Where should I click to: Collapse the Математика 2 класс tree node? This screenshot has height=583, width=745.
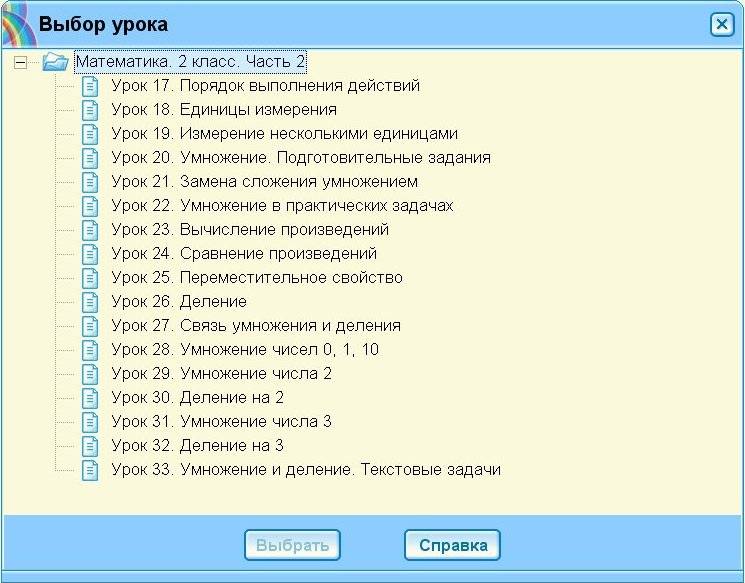point(20,62)
